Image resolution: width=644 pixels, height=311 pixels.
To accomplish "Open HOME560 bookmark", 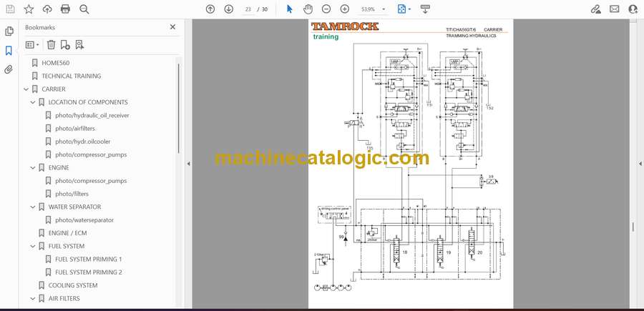I will point(55,63).
